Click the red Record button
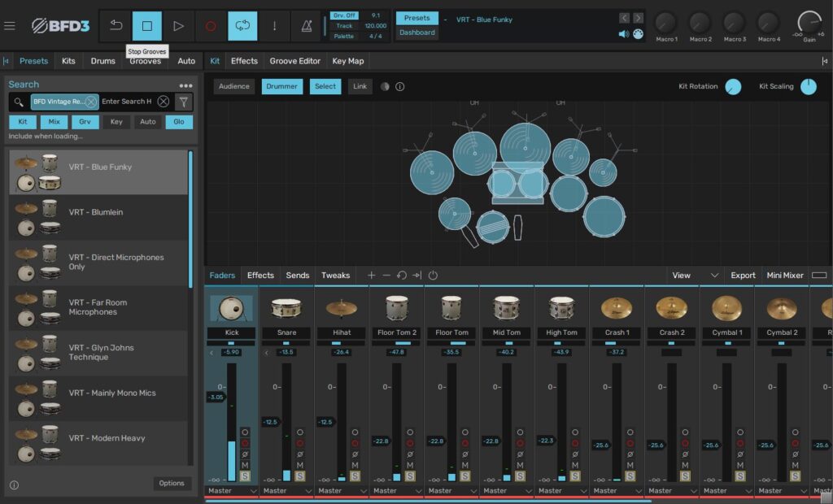 point(211,26)
